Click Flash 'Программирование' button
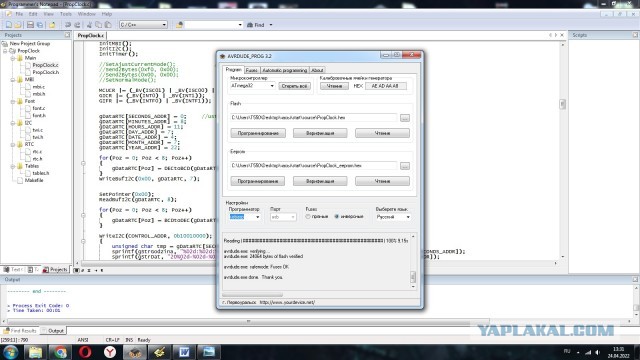The image size is (640, 360). tap(258, 133)
